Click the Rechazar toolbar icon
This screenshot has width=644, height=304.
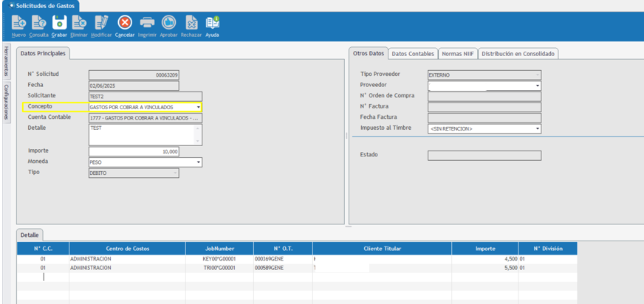click(191, 23)
